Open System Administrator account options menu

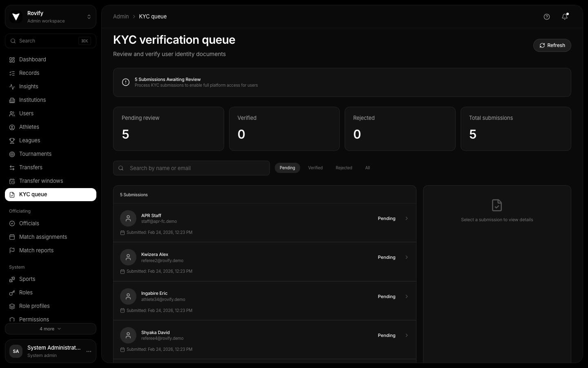[89, 351]
